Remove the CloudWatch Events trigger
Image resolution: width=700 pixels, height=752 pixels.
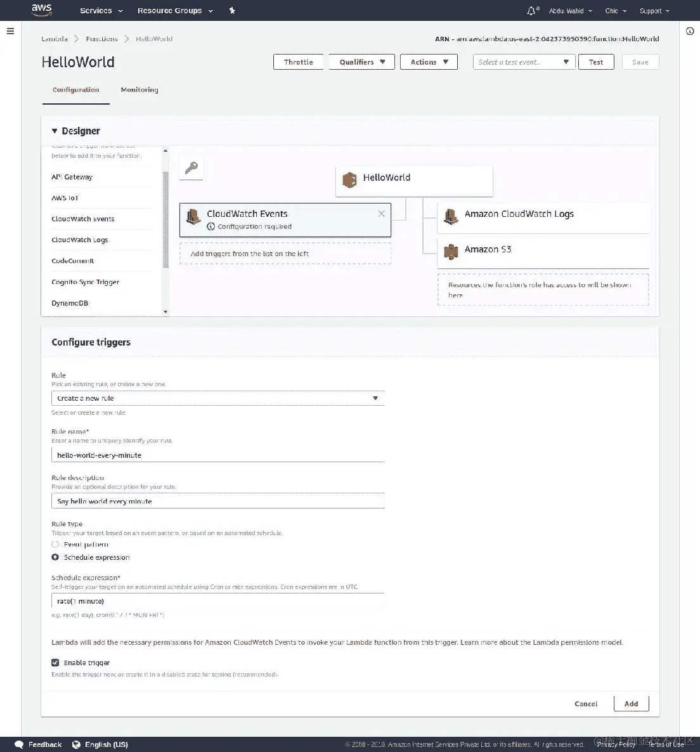click(x=381, y=214)
